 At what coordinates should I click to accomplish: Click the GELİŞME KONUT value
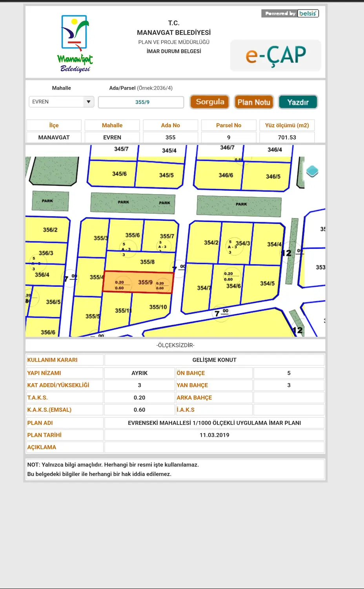tap(215, 360)
